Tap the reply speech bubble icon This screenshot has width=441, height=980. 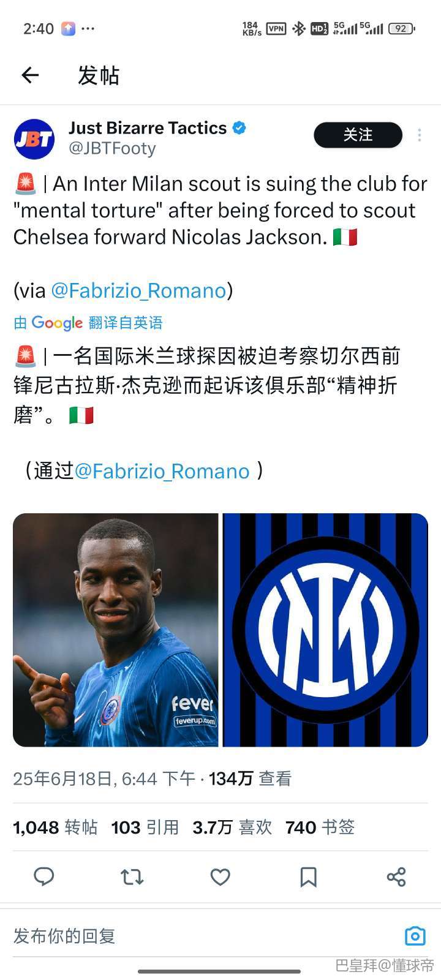pos(43,876)
